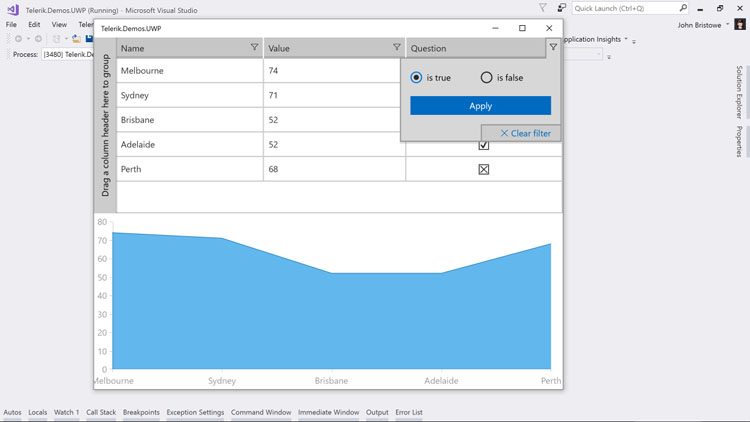Select the "is false" radio button
This screenshot has height=422, width=750.
pos(486,77)
